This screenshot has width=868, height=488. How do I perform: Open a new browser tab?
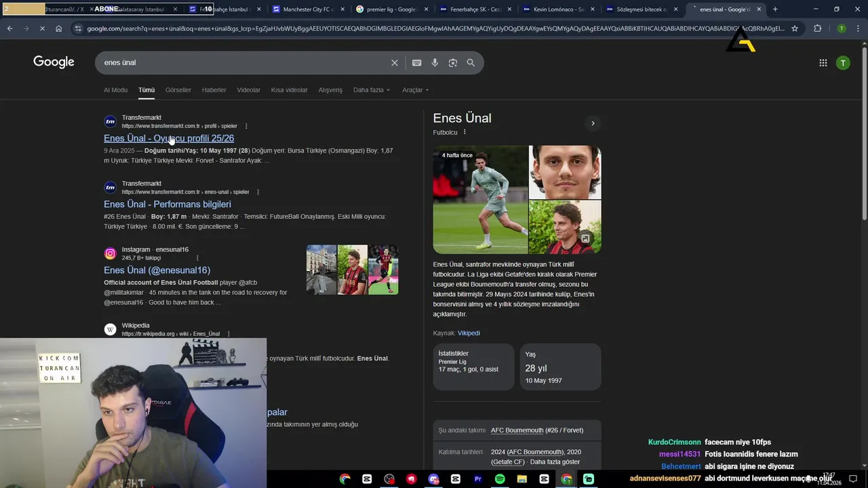tap(775, 9)
